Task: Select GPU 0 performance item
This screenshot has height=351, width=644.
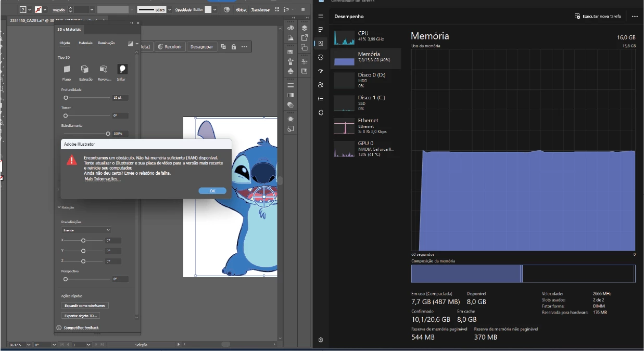Action: click(x=367, y=148)
